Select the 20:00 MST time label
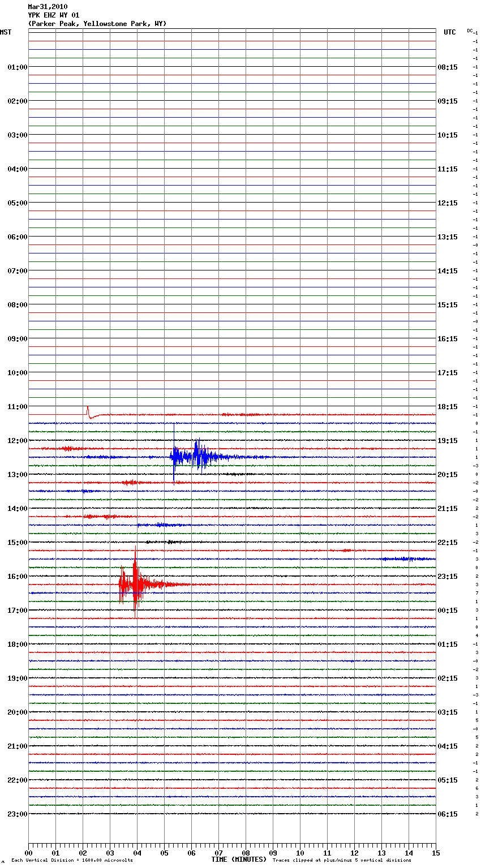Image resolution: width=481 pixels, height=868 pixels. [18, 712]
